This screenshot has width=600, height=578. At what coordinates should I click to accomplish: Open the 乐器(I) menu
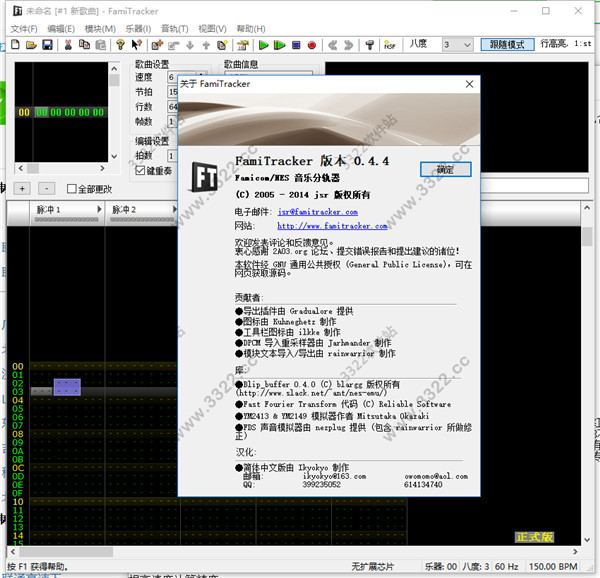[137, 28]
